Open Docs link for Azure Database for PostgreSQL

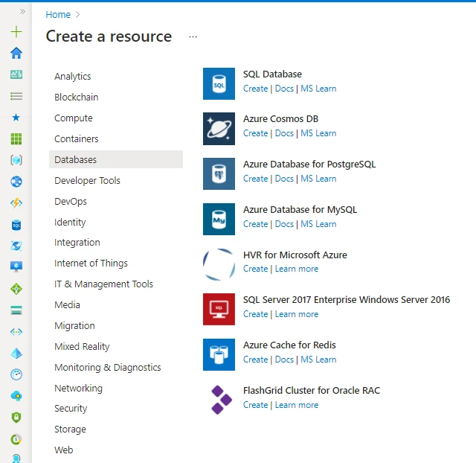(x=284, y=179)
